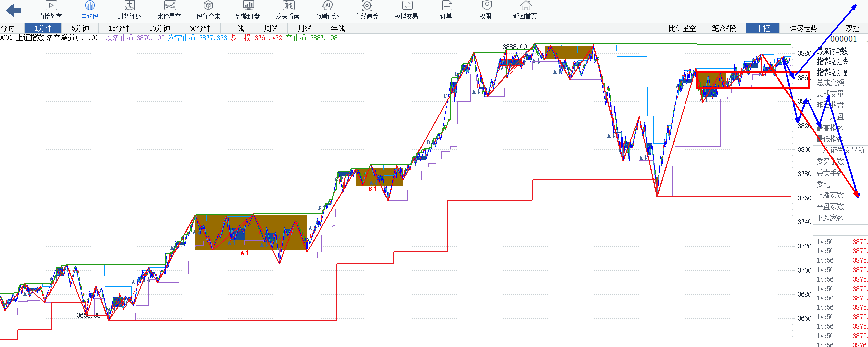The width and height of the screenshot is (868, 347).
Task: Click the 3870.105 indicator value
Action: pos(151,38)
